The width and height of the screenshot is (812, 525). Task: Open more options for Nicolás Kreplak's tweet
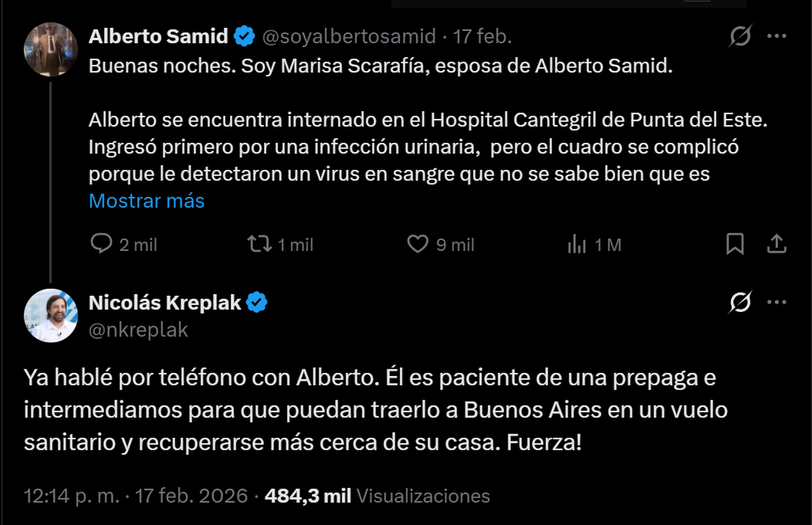tap(777, 303)
